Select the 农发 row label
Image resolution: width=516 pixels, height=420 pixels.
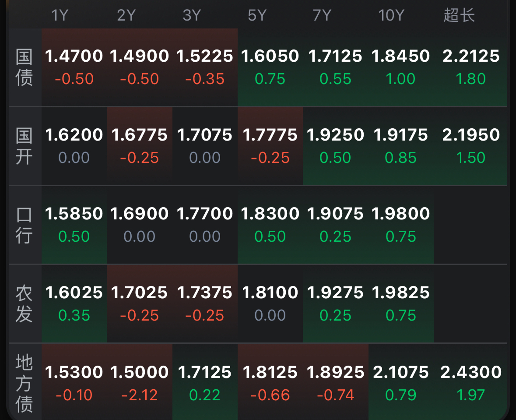25,304
